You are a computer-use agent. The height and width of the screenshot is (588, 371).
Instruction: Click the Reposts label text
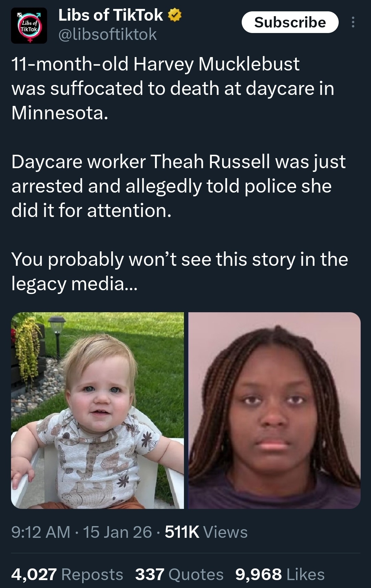point(92,574)
